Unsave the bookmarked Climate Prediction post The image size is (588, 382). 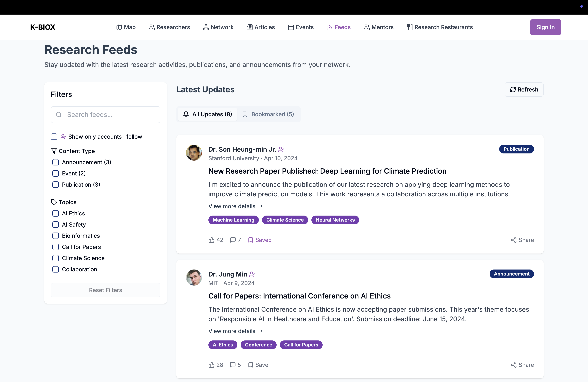click(x=260, y=240)
